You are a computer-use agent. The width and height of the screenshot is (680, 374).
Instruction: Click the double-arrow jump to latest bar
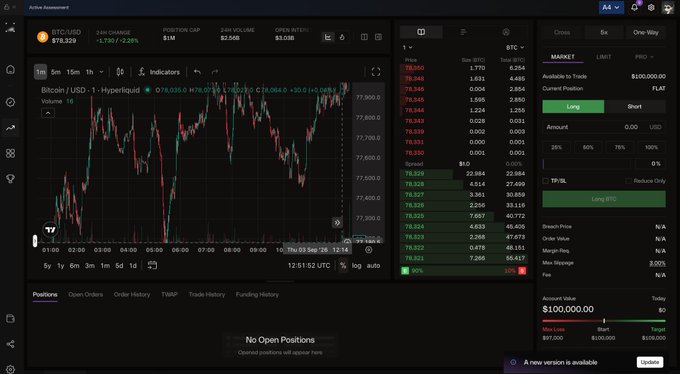point(337,223)
